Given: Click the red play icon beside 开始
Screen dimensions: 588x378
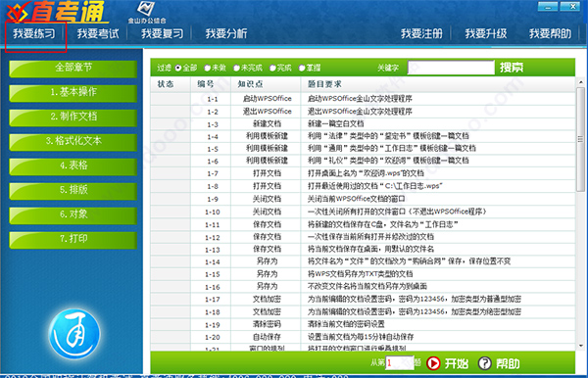Looking at the screenshot, I should [433, 363].
